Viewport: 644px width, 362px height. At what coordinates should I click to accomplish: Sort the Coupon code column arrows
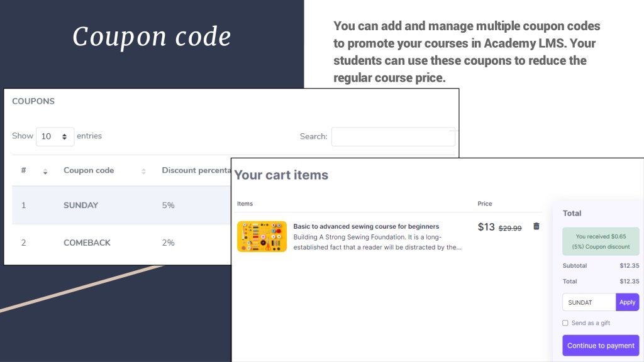[143, 172]
